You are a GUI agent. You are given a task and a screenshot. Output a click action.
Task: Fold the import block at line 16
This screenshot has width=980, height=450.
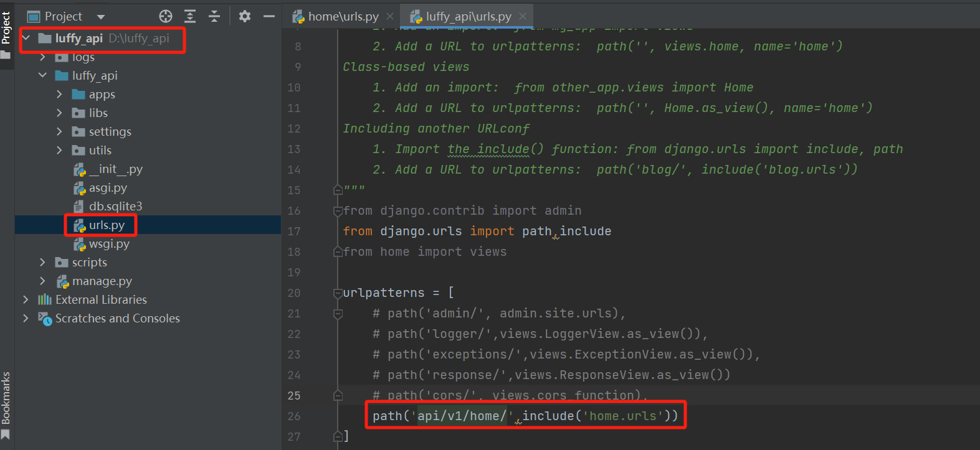tap(338, 211)
